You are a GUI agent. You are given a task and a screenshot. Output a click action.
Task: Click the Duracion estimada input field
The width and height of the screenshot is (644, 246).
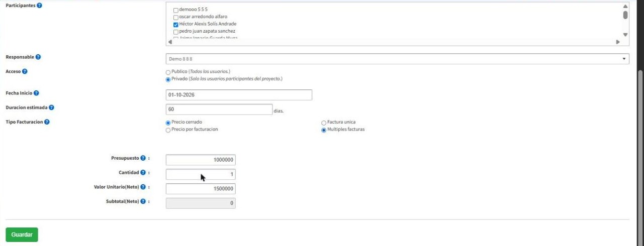pyautogui.click(x=219, y=109)
